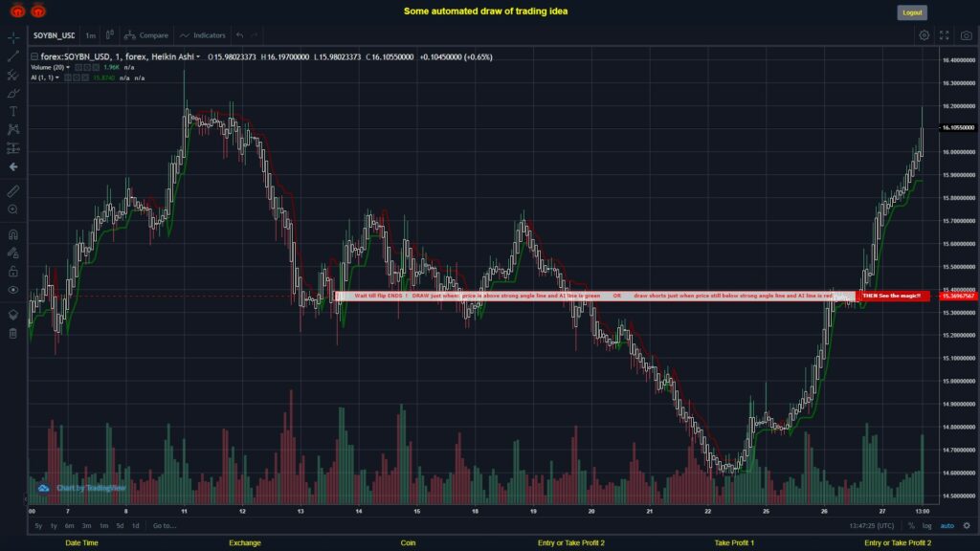Click the Take Profit 1 column header
The image size is (980, 551).
tap(734, 543)
